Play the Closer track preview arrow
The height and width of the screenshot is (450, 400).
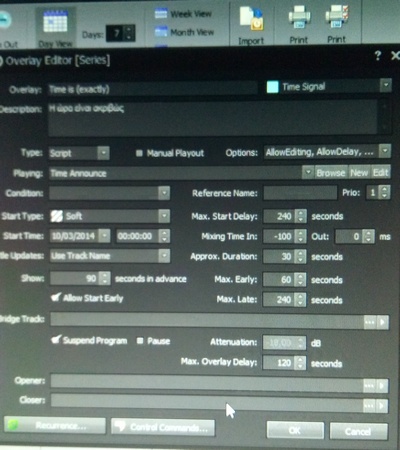point(382,406)
